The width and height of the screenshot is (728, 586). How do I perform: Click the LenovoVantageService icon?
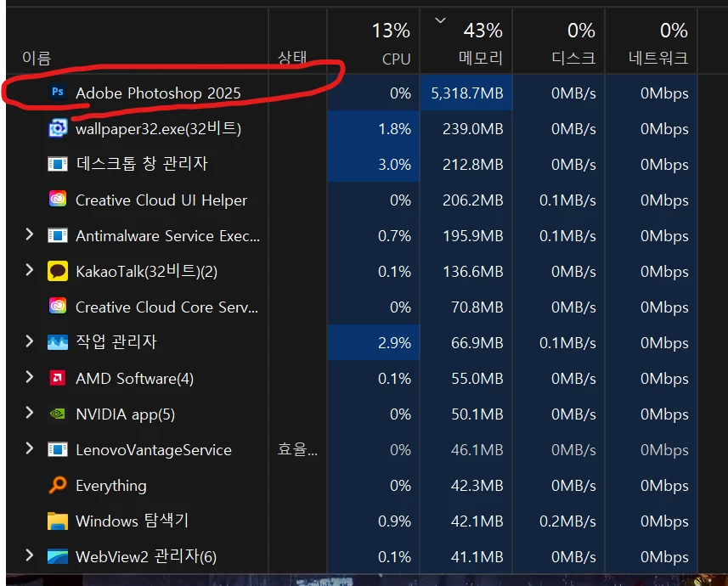58,449
